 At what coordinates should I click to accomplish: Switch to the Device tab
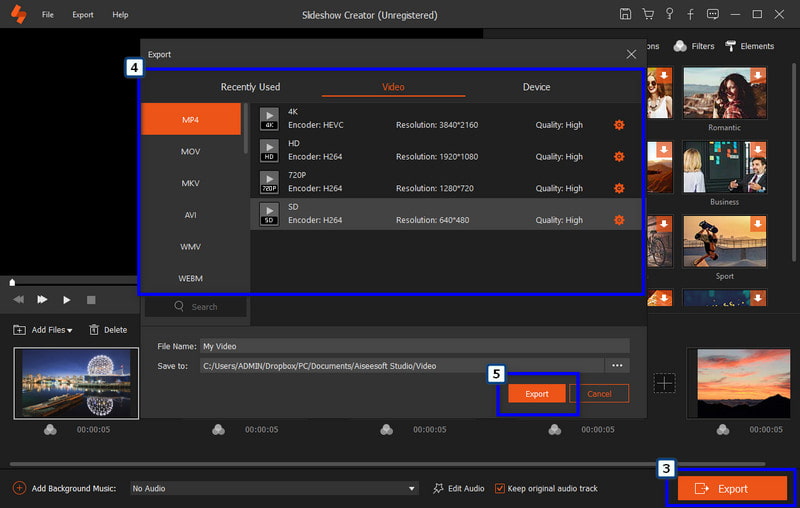click(536, 87)
